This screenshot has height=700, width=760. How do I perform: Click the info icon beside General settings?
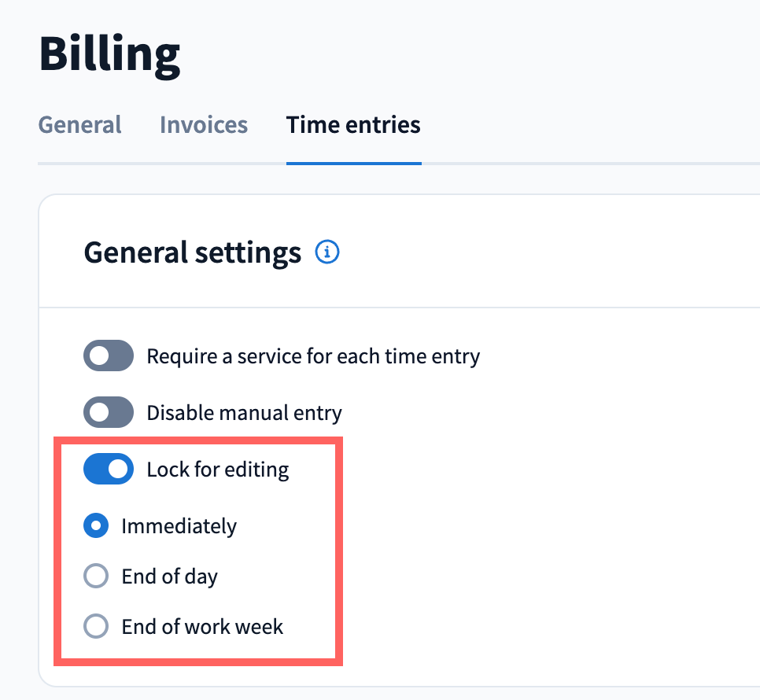click(327, 252)
